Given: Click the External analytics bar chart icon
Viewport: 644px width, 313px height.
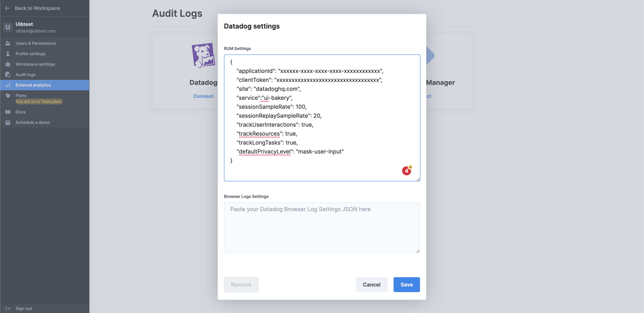Looking at the screenshot, I should pos(8,85).
